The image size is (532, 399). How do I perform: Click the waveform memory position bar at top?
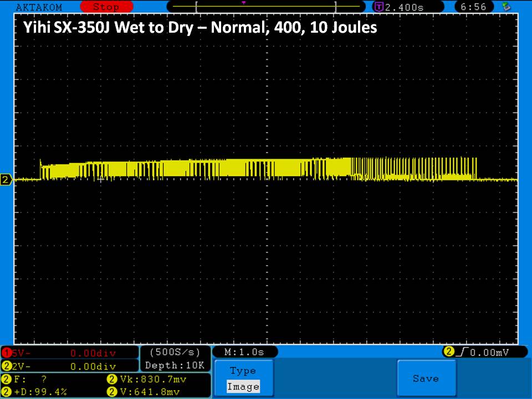click(x=266, y=7)
